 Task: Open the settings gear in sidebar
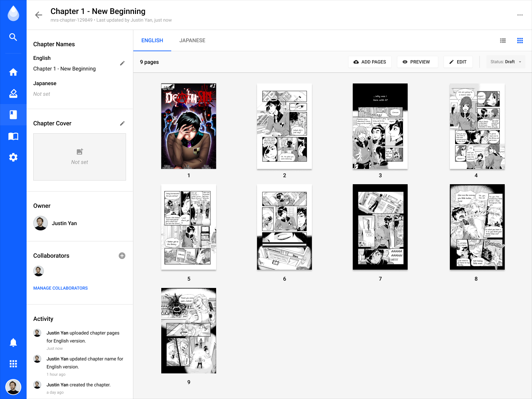point(13,157)
